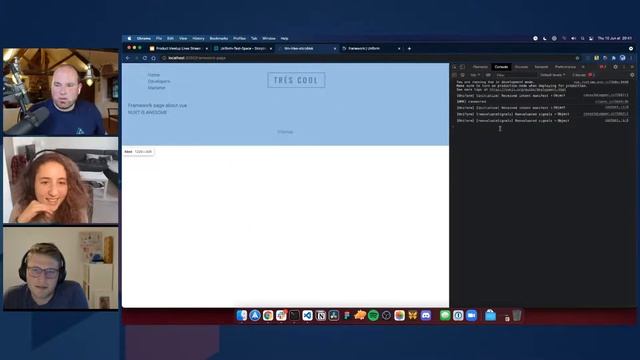Toggle Do Not Disturb moon icon

[x=545, y=38]
